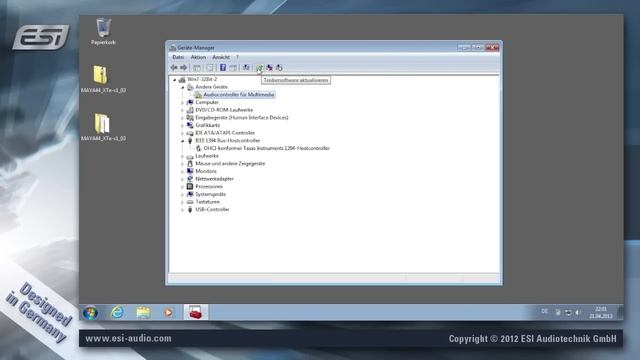The height and width of the screenshot is (360, 640).
Task: Select the Systemgeräte label
Action: (211, 194)
